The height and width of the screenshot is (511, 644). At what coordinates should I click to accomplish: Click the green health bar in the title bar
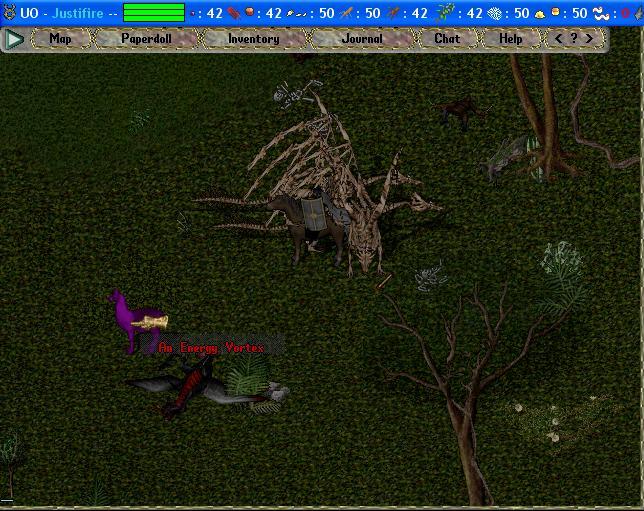[x=154, y=13]
